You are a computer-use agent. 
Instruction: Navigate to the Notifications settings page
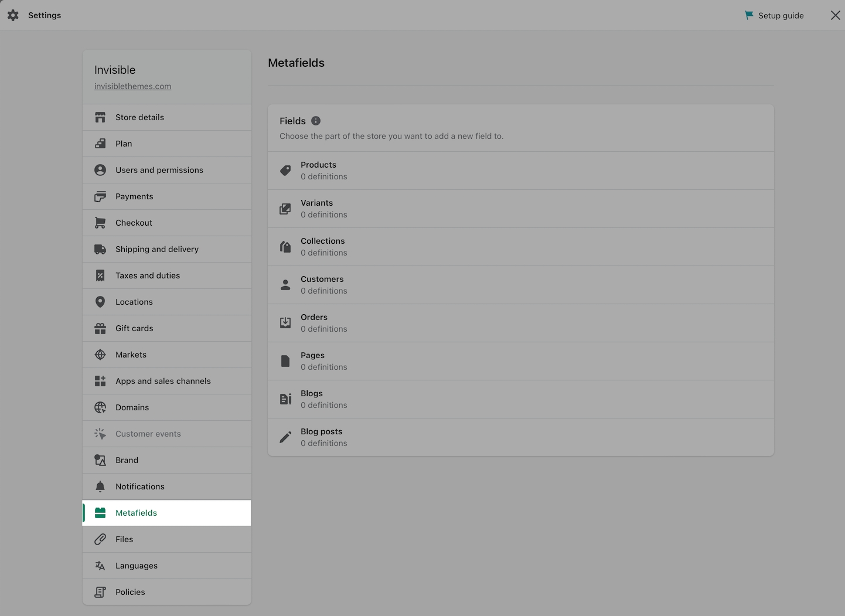(x=139, y=486)
